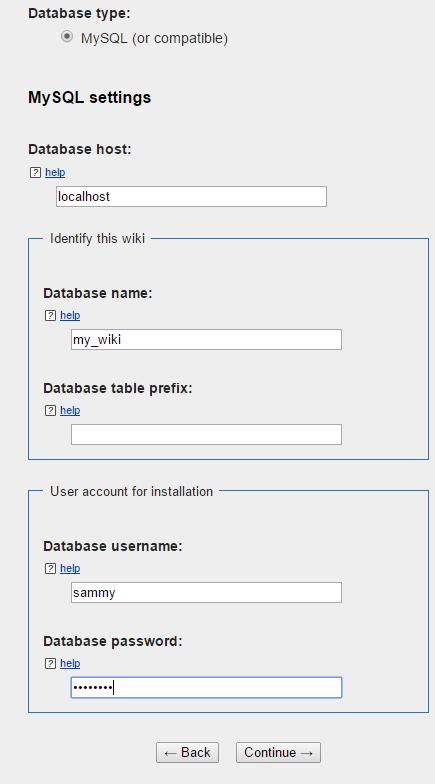This screenshot has width=435, height=784.
Task: Click the Database name help question-mark icon
Action: click(50, 316)
